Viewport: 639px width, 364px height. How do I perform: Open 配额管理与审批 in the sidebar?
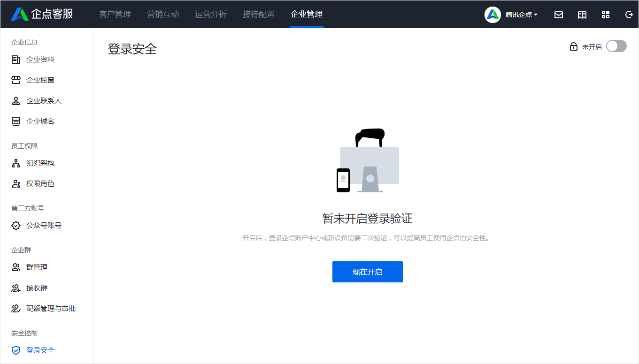(51, 309)
